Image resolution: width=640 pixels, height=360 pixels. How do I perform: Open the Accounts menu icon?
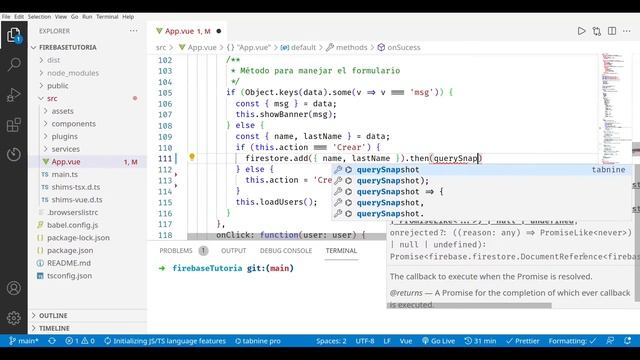[13, 288]
